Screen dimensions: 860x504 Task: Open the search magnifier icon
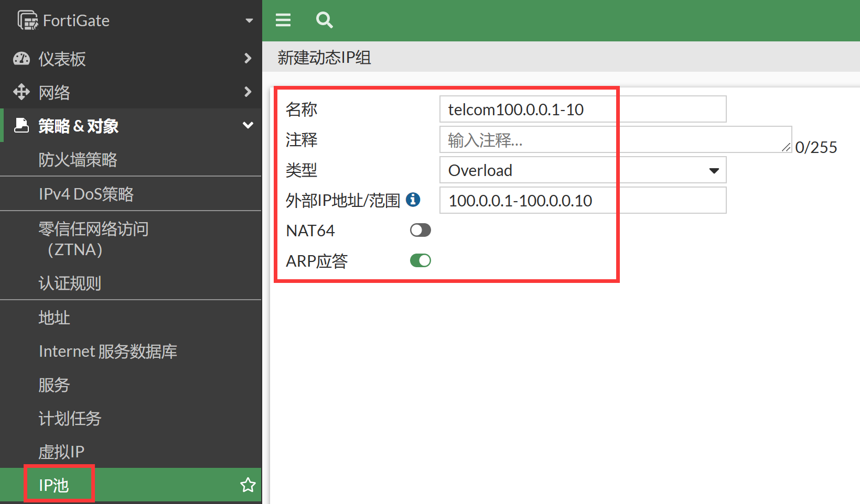pyautogui.click(x=324, y=20)
